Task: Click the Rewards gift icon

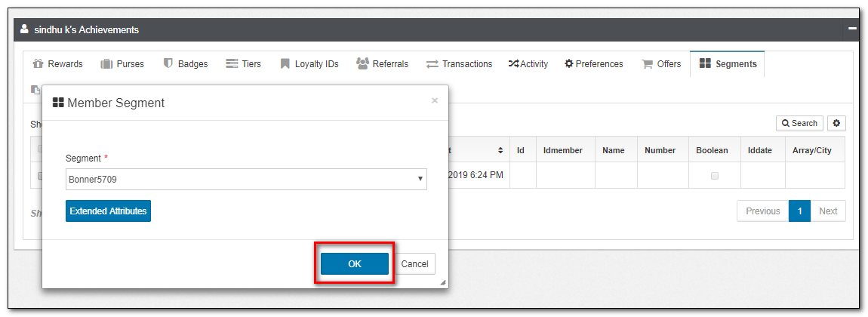Action: click(38, 64)
